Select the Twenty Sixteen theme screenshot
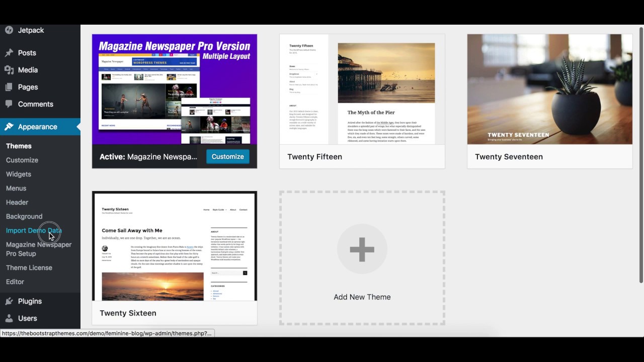Screen dimensions: 644x362 pos(175,246)
